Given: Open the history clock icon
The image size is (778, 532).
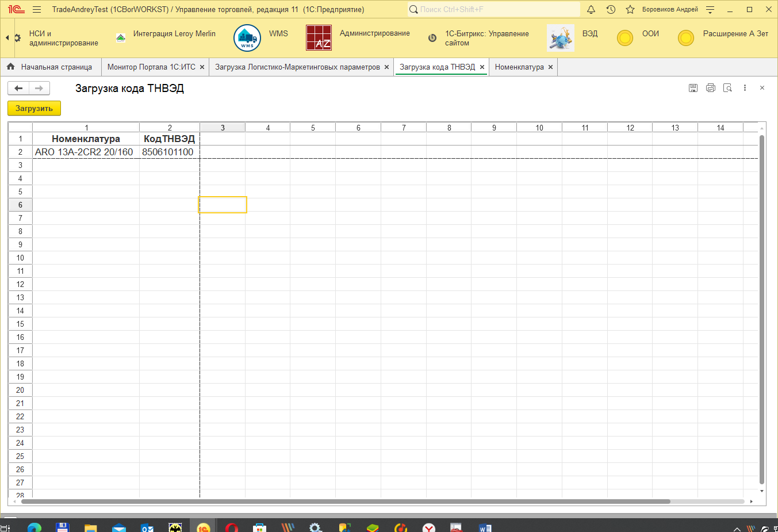Looking at the screenshot, I should coord(611,10).
